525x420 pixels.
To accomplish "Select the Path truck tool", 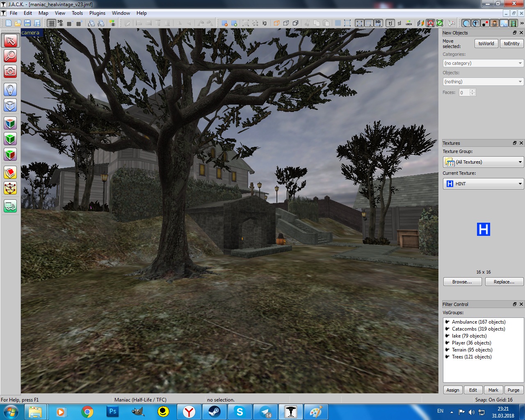I will [x=10, y=206].
